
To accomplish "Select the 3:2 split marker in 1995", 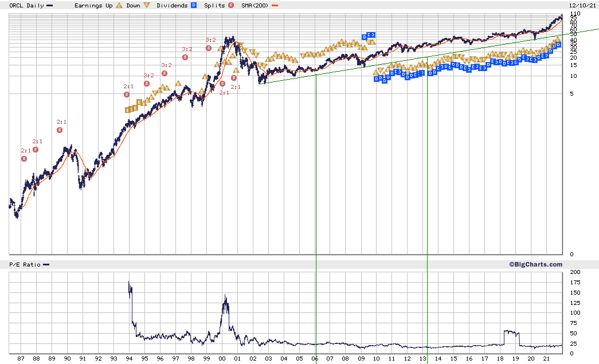I will pyautogui.click(x=147, y=83).
